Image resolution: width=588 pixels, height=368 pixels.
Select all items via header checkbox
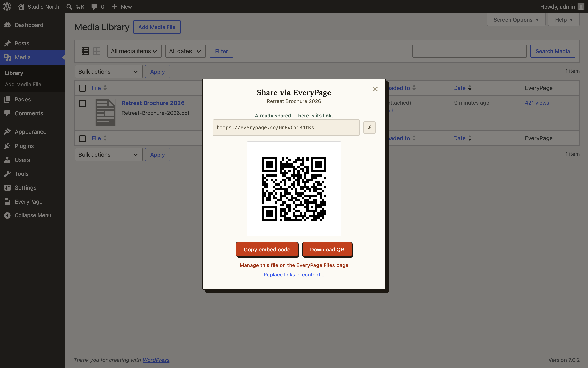click(x=83, y=88)
